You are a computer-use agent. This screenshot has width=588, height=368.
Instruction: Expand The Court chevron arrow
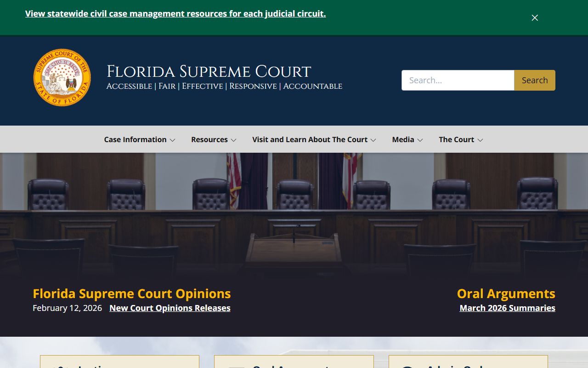point(480,140)
